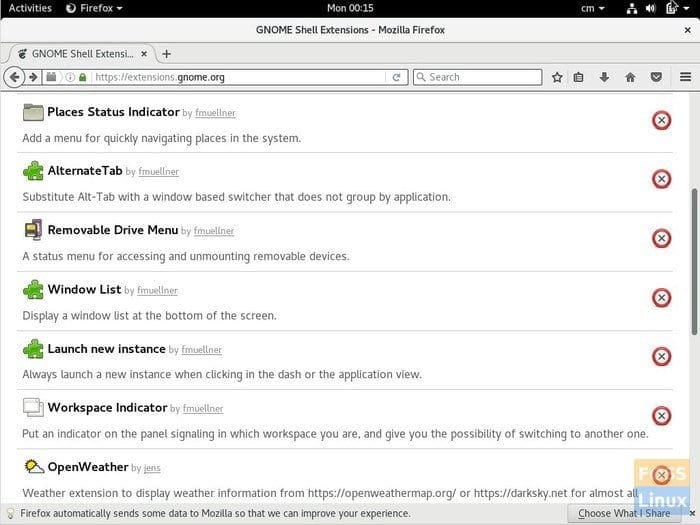Remove the Places Status Indicator extension

661,120
